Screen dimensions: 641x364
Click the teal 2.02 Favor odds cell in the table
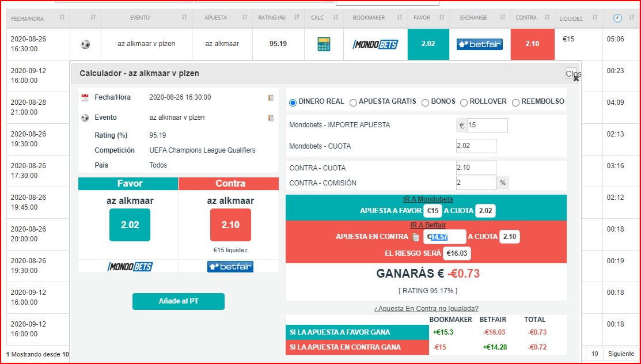point(428,44)
